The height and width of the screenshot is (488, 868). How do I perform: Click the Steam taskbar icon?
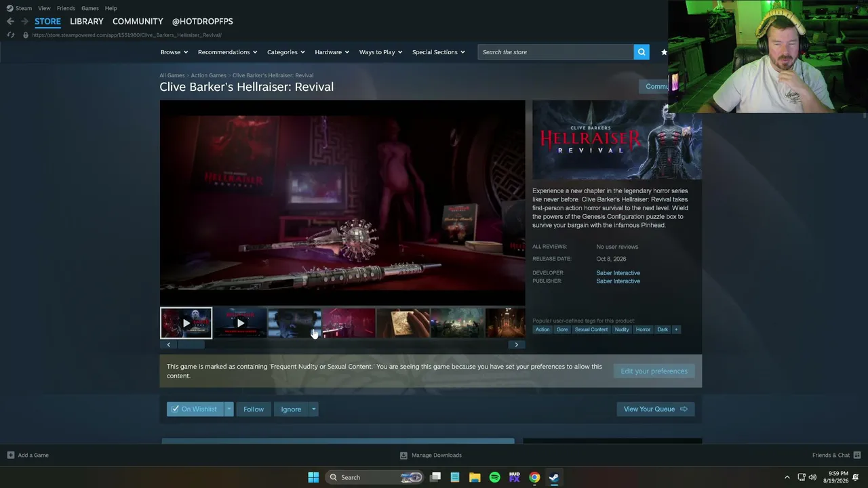pyautogui.click(x=554, y=477)
